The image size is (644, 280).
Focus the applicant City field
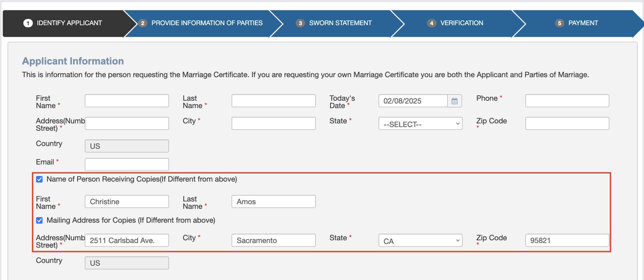pyautogui.click(x=273, y=124)
